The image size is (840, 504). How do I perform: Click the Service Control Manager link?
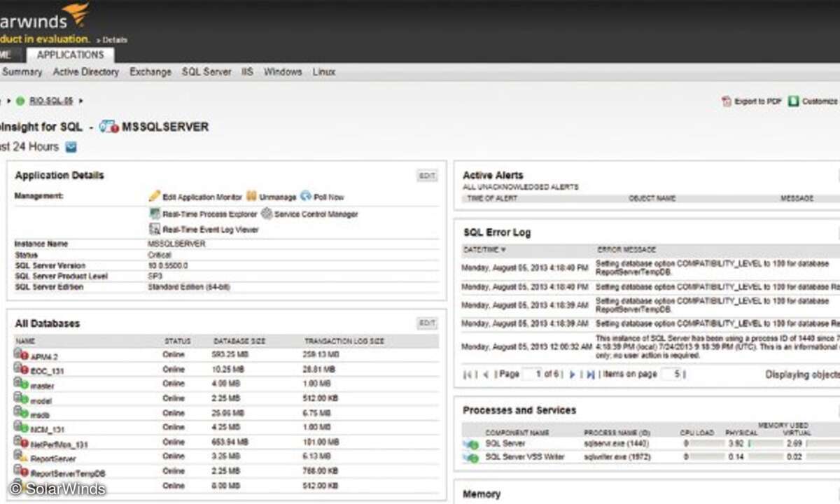(x=316, y=214)
